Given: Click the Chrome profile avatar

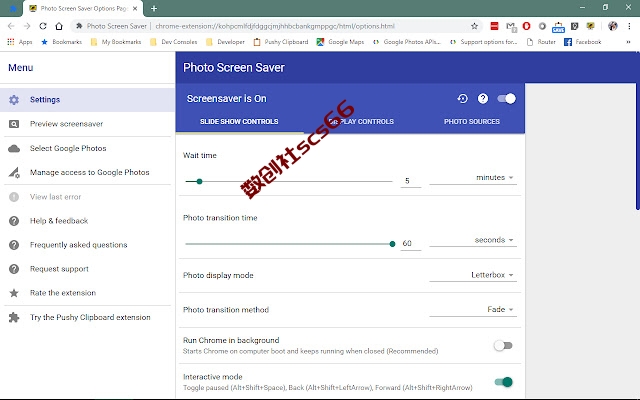Looking at the screenshot, I should click(612, 26).
